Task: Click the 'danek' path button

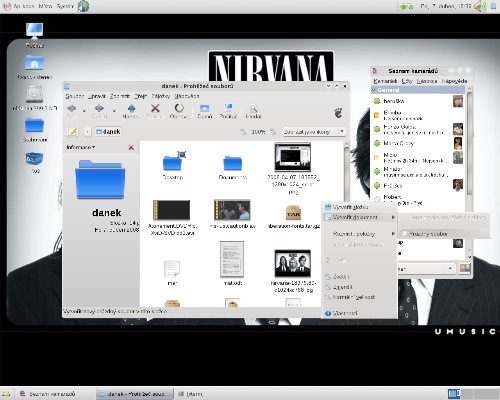Action: (x=108, y=132)
